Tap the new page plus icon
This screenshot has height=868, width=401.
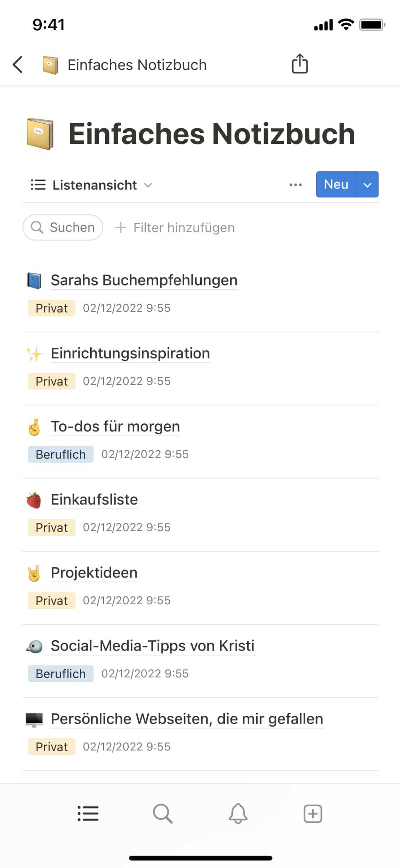click(313, 813)
